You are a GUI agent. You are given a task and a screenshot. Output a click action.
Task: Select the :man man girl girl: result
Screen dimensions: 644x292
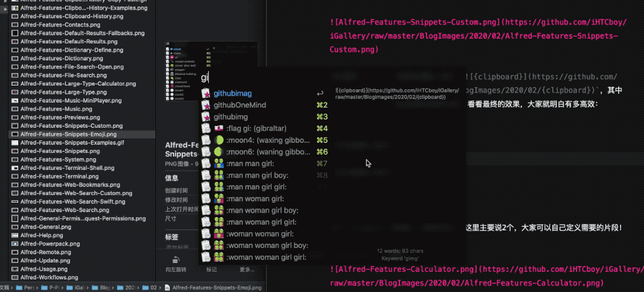tap(265, 187)
